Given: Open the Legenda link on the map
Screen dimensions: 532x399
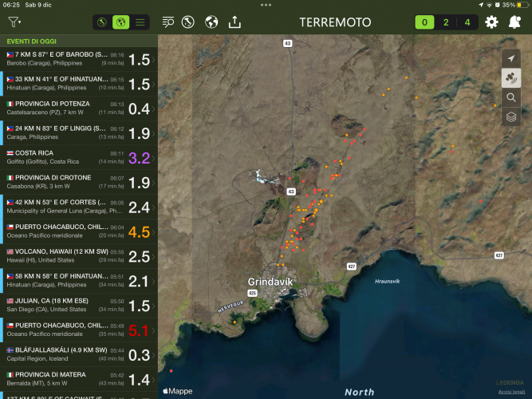Looking at the screenshot, I should click(509, 382).
